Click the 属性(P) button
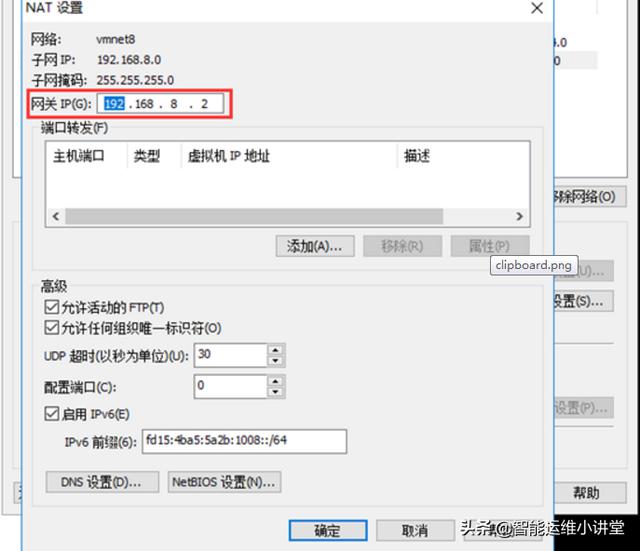The image size is (640, 551). (x=490, y=246)
